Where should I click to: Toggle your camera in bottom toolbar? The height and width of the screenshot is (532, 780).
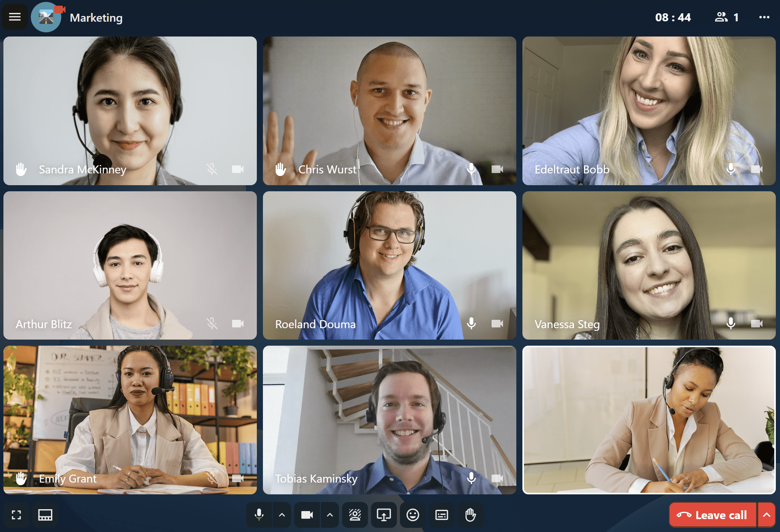click(x=307, y=515)
